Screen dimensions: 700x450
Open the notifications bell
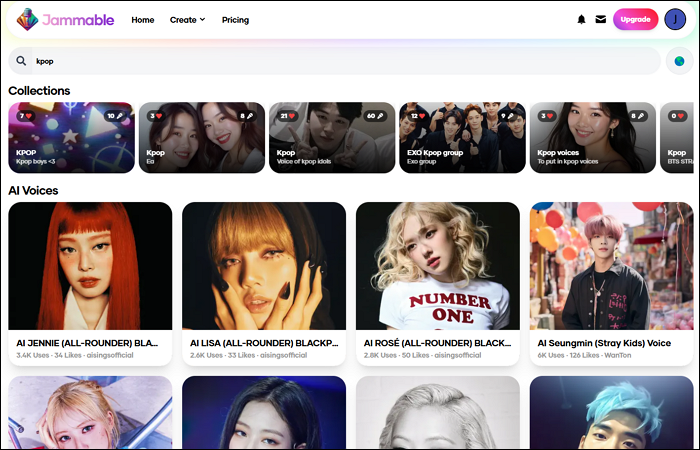click(x=581, y=19)
